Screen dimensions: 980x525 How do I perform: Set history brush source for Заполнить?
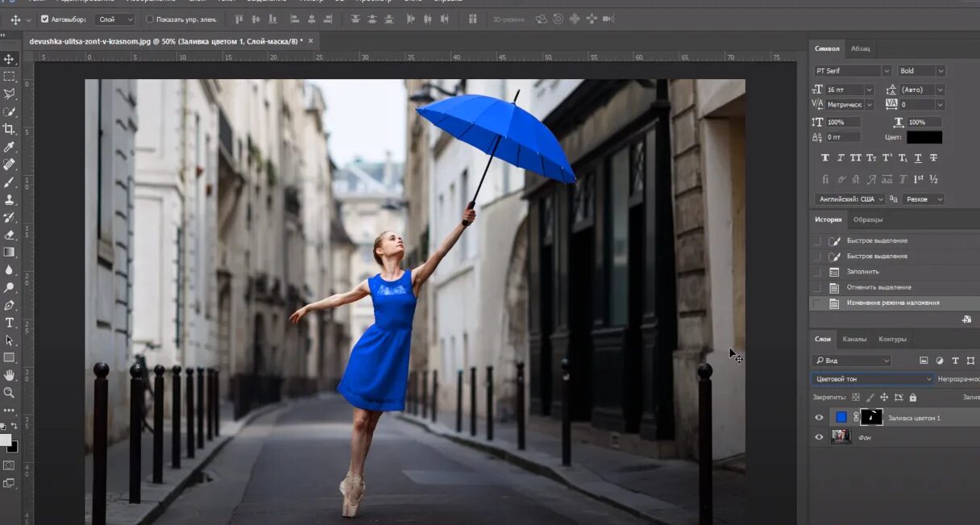coord(817,272)
